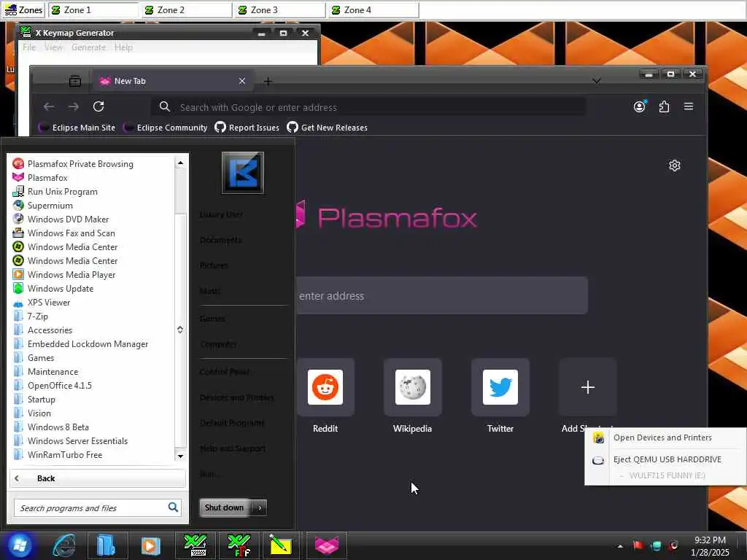Click the Windows Start orb

tap(20, 545)
